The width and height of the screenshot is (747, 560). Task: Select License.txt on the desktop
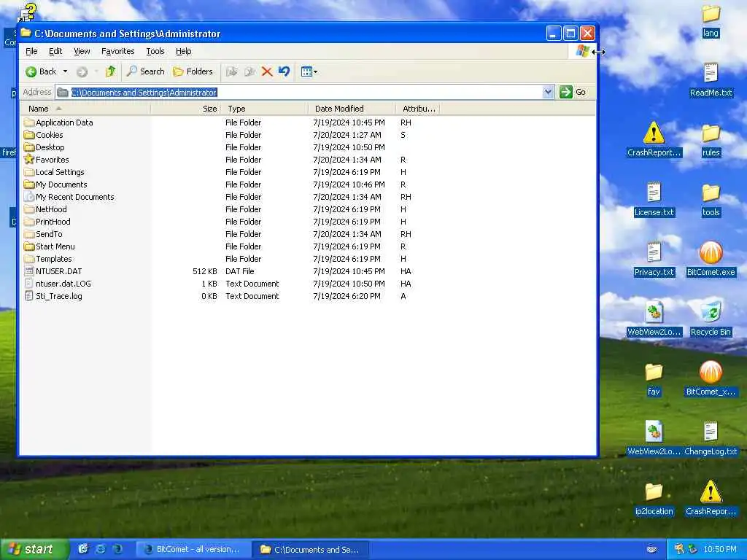(x=654, y=200)
